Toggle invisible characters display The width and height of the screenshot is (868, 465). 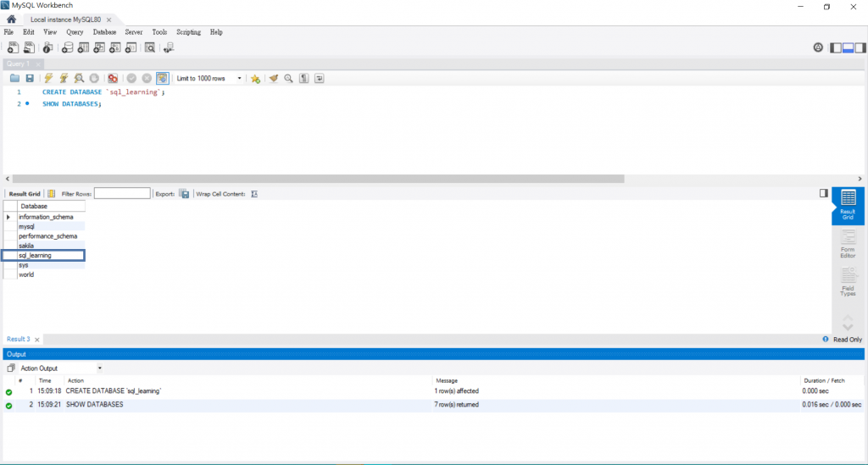click(x=304, y=79)
